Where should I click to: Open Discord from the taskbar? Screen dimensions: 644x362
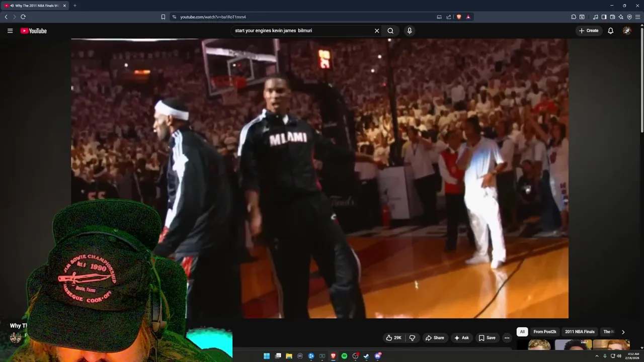click(378, 356)
